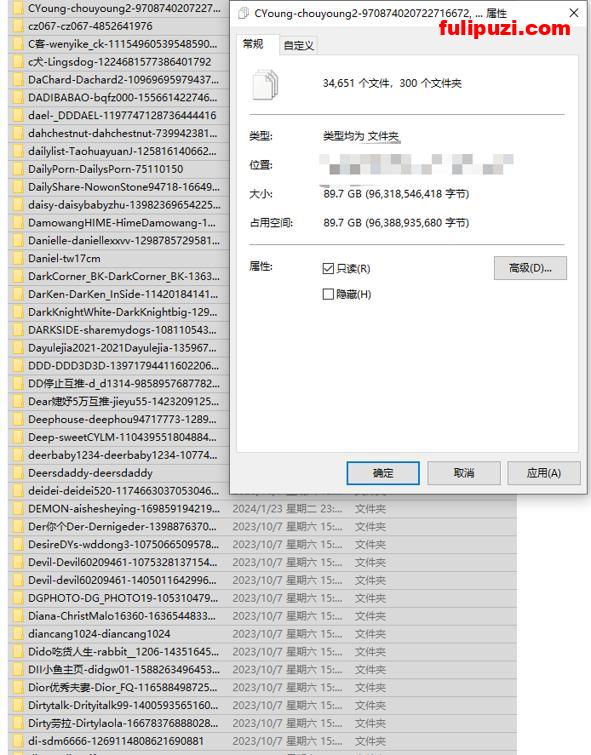The image size is (591, 755).
Task: Select folder c犬-Lingsdog-1224681577386401792
Action: (x=118, y=62)
